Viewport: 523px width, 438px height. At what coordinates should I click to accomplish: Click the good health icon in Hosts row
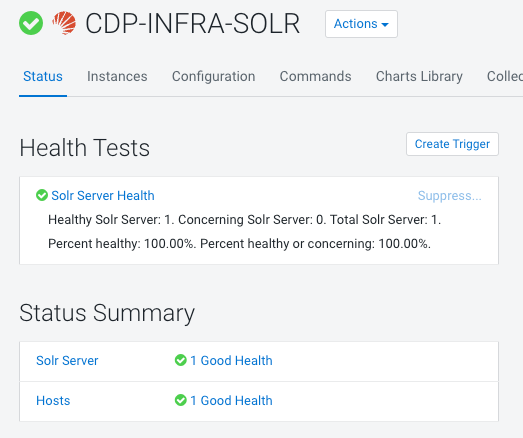(180, 400)
